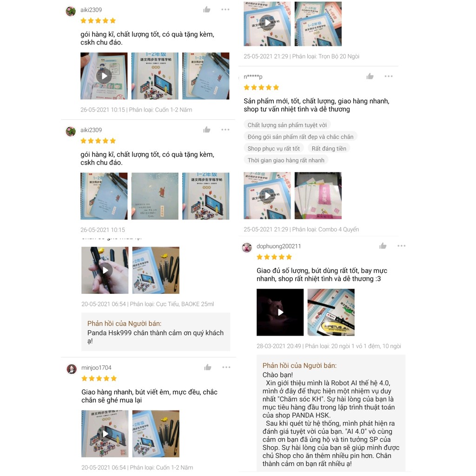Screen dimensions: 476x476
Task: Play the dark video in dophuong200211 review
Action: point(280,312)
